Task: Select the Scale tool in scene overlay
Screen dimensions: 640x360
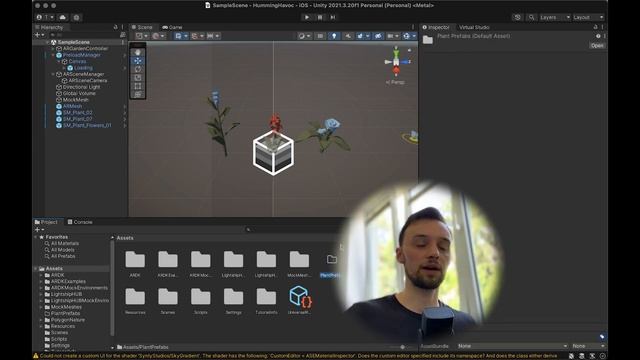Action: pos(138,78)
